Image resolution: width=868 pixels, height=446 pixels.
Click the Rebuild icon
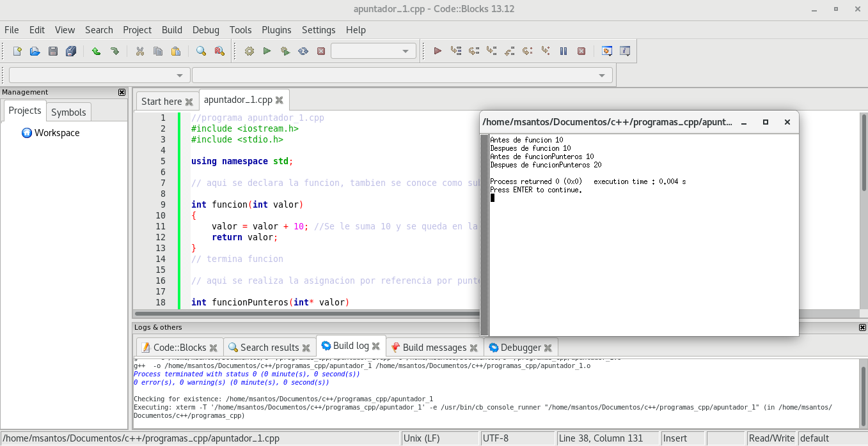303,51
